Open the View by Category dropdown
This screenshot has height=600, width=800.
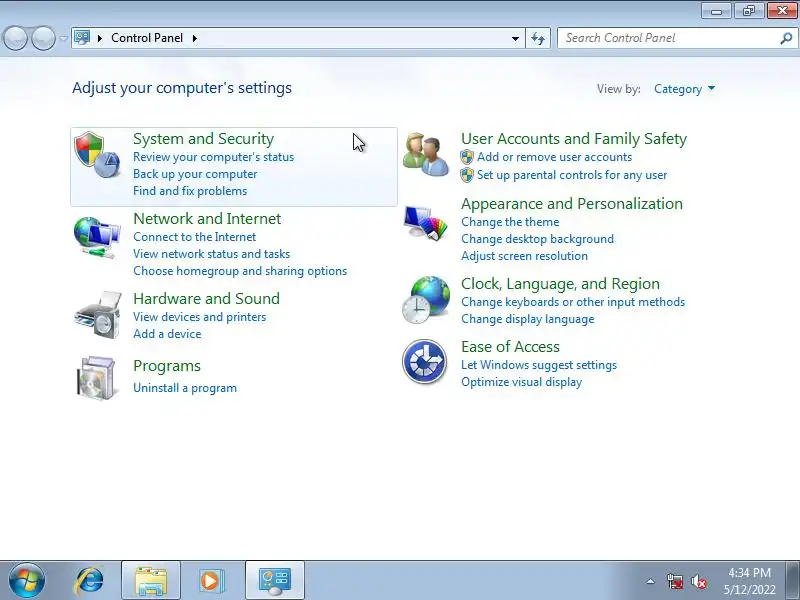click(685, 89)
